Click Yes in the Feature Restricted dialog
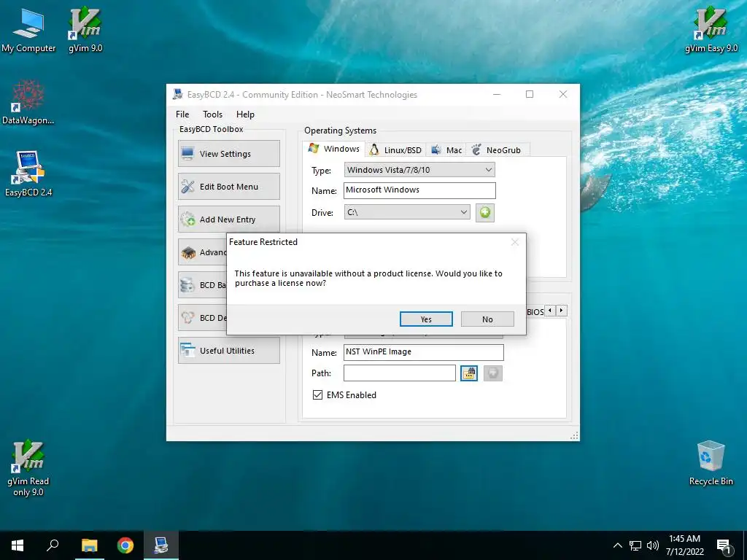 426,319
